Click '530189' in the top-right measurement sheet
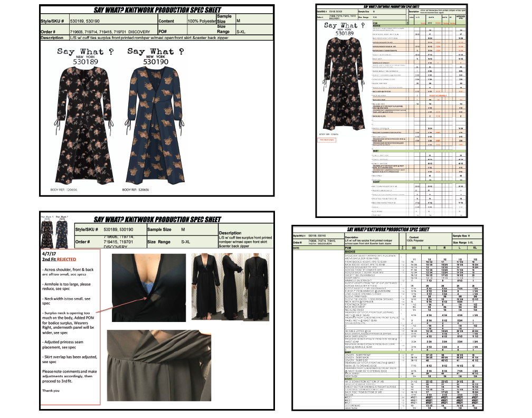 pos(344,33)
